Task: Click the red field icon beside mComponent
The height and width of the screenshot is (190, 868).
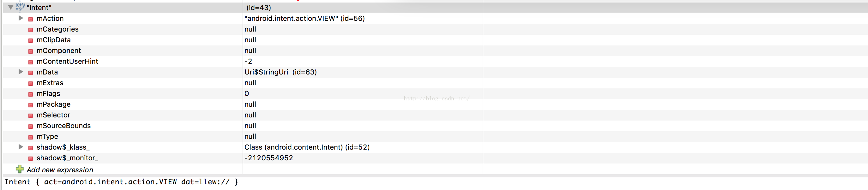Action: [31, 51]
